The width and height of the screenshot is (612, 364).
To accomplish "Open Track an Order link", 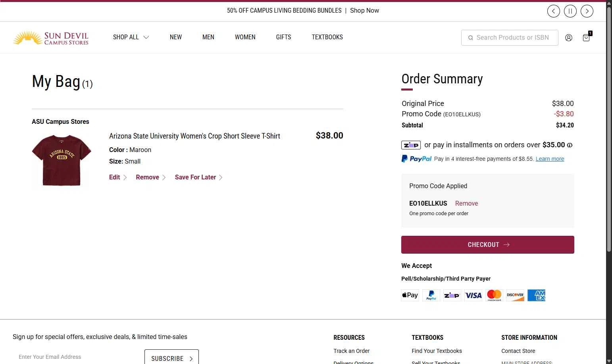I will tap(351, 351).
